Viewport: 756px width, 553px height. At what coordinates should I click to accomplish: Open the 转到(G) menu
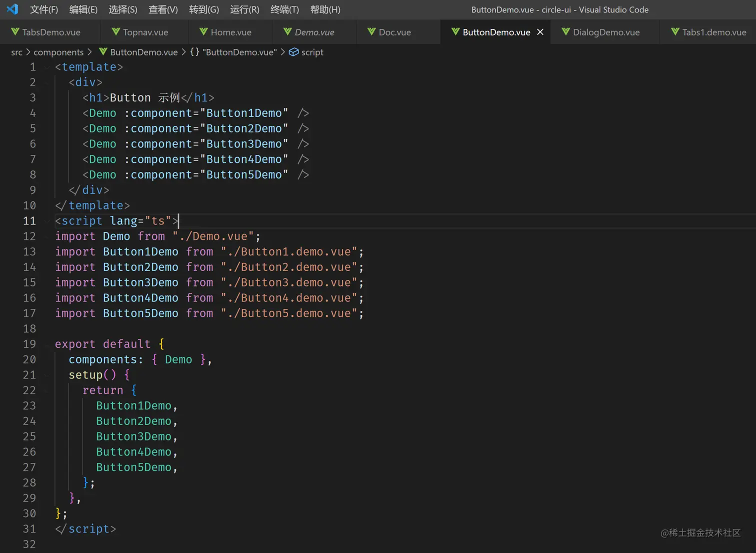point(204,9)
